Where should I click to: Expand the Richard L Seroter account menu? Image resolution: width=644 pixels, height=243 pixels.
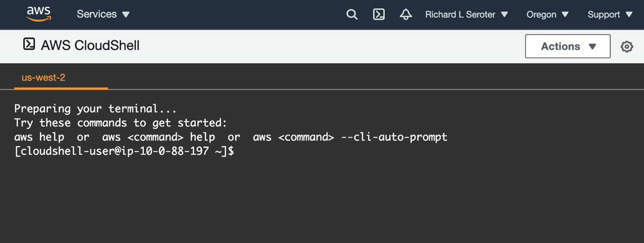(x=466, y=15)
